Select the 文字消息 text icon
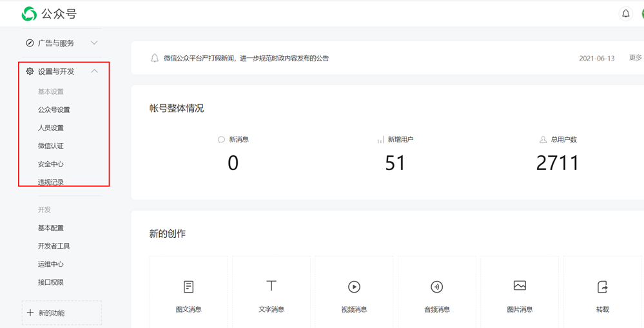Image resolution: width=644 pixels, height=328 pixels. click(271, 285)
